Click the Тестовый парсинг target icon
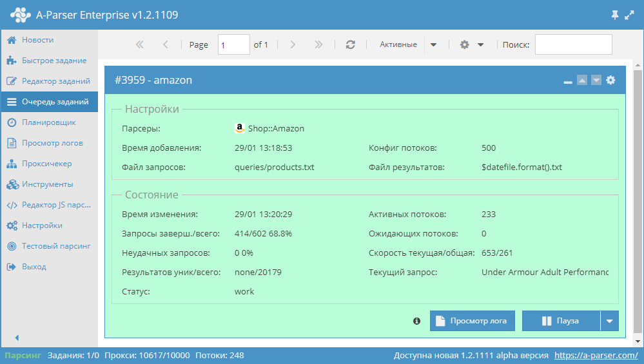The width and height of the screenshot is (644, 364). click(12, 246)
